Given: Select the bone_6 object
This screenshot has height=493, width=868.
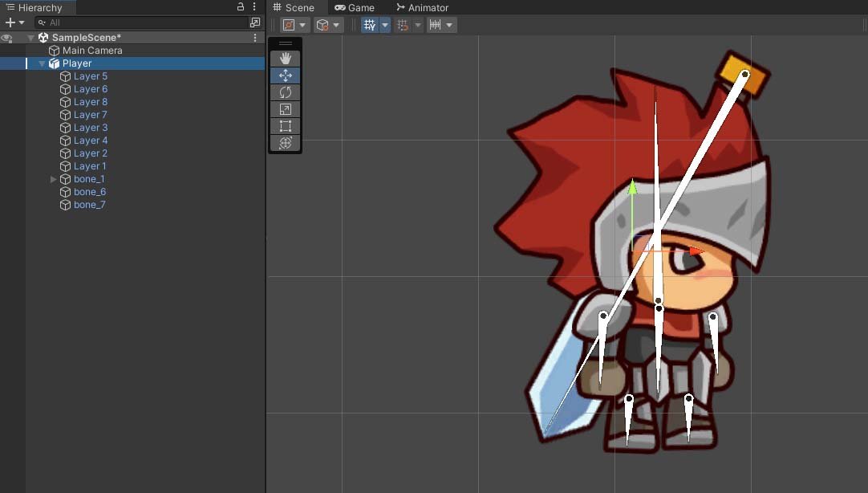Looking at the screenshot, I should (x=90, y=192).
